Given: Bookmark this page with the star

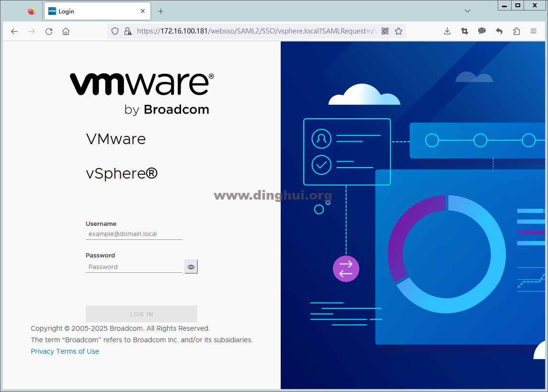Looking at the screenshot, I should (399, 32).
